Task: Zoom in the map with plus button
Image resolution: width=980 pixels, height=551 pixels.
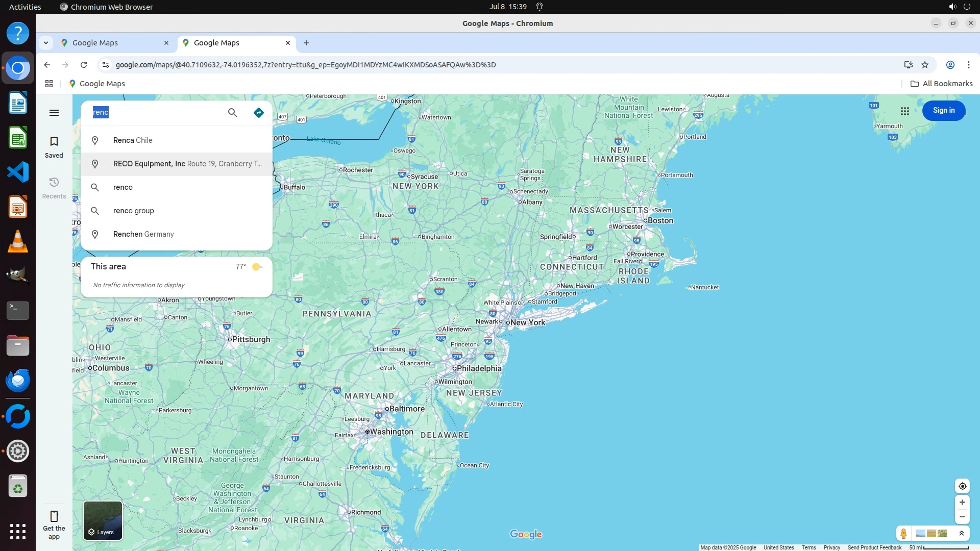Action: 962,503
